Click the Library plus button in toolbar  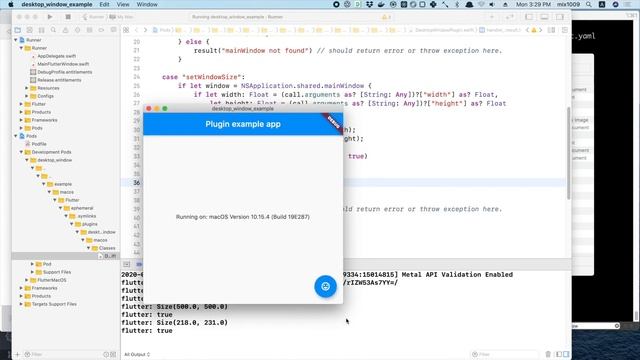pyautogui.click(x=491, y=17)
